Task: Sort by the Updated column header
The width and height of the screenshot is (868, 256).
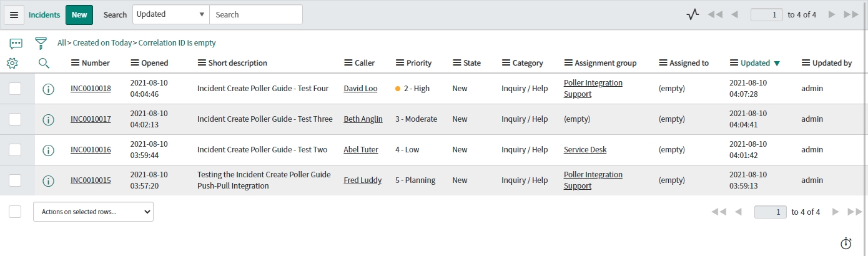Action: [755, 63]
